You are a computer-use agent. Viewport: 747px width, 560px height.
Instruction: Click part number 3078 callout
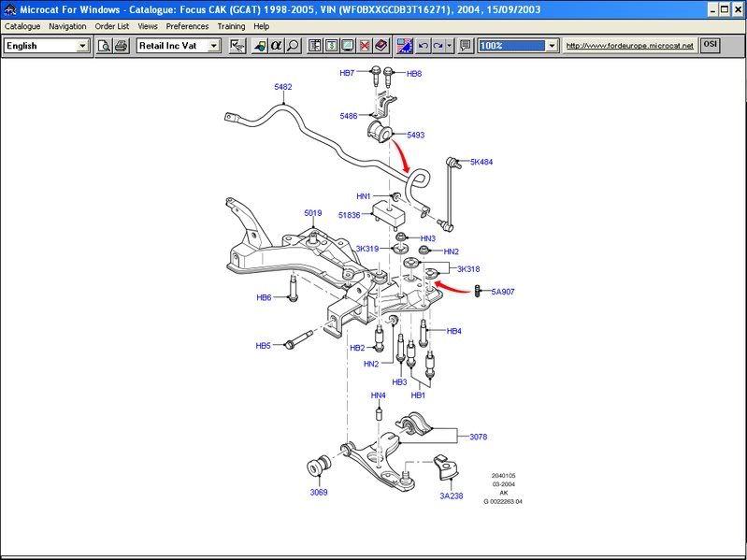478,437
